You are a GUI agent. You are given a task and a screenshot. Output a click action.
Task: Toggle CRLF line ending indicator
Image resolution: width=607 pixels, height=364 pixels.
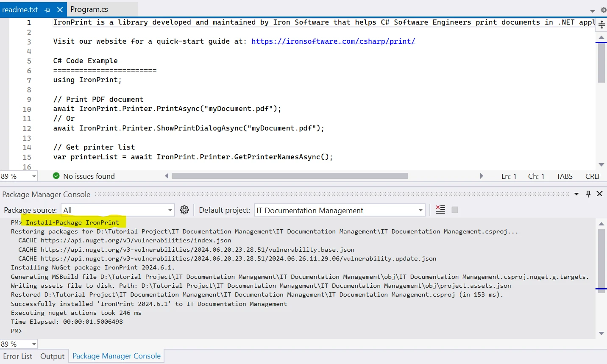click(593, 176)
